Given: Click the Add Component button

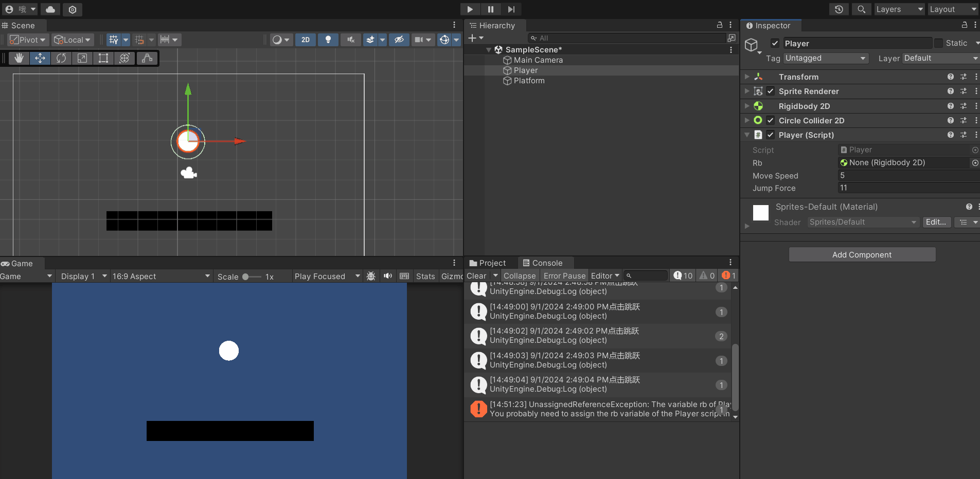Looking at the screenshot, I should [x=862, y=254].
